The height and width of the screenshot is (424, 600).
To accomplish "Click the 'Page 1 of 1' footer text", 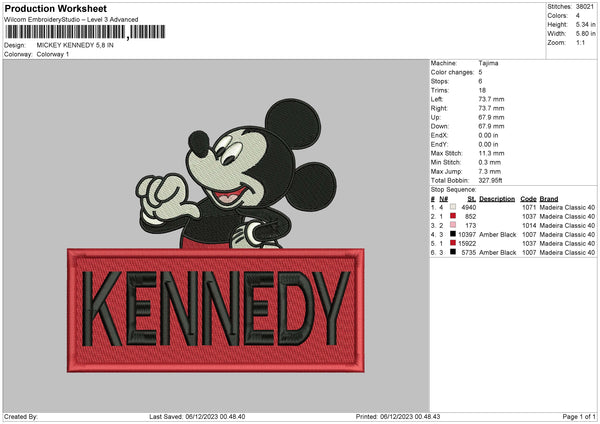I will (579, 416).
